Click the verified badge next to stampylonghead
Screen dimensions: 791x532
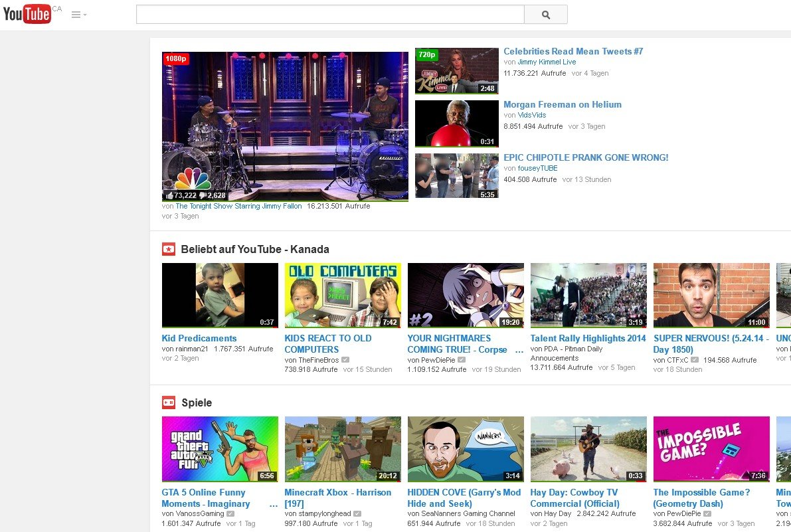(x=357, y=513)
